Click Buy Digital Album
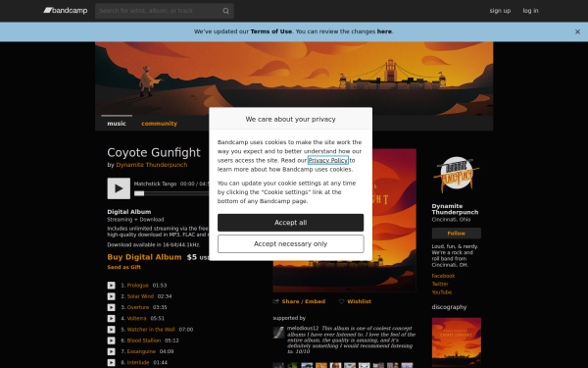588x368 pixels. [144, 257]
